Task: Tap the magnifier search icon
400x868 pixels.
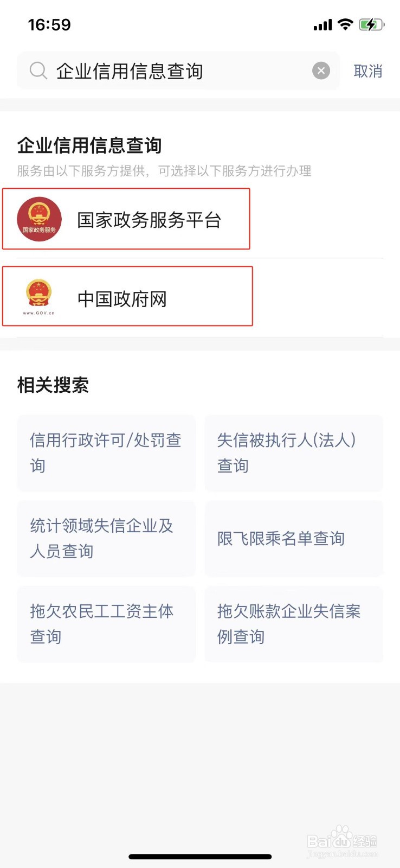Action: click(38, 71)
